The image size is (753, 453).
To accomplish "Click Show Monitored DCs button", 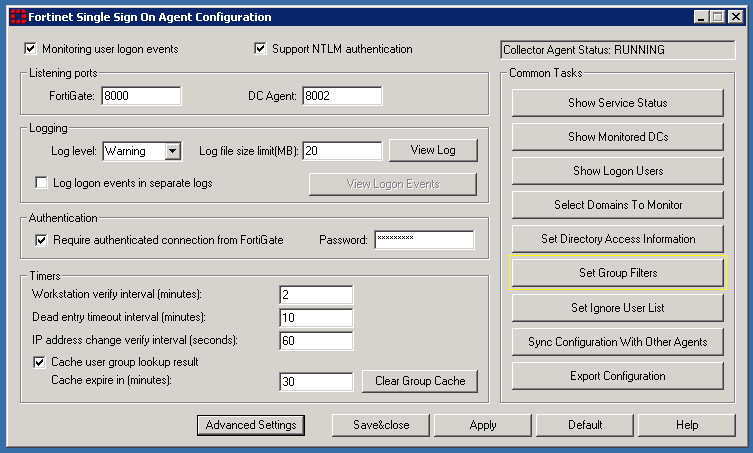I will tap(617, 137).
